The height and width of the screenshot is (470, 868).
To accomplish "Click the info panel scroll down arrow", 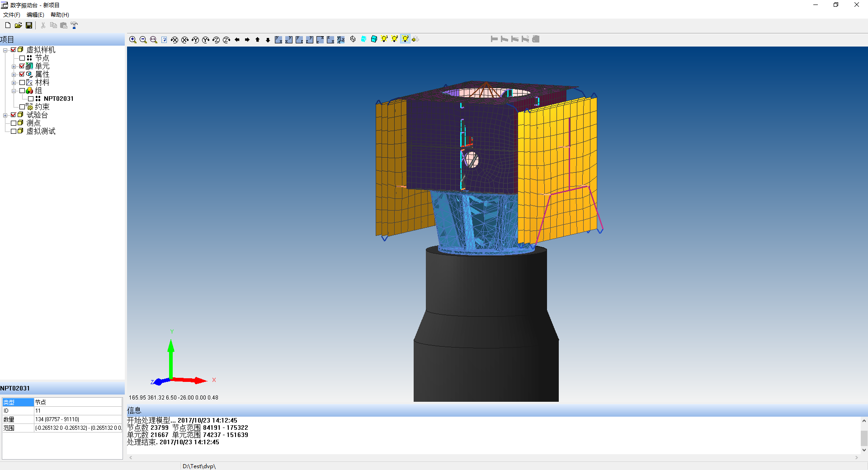I will (863, 450).
